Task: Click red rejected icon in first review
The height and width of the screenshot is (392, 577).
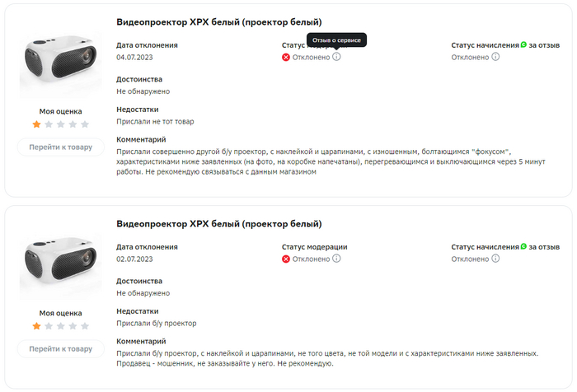Action: 286,57
